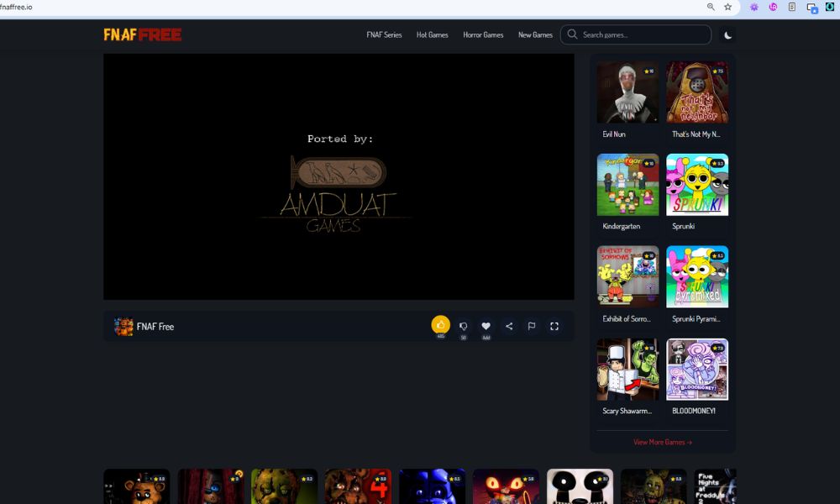This screenshot has width=840, height=504.
Task: Go to Horror Games category
Action: (x=483, y=35)
